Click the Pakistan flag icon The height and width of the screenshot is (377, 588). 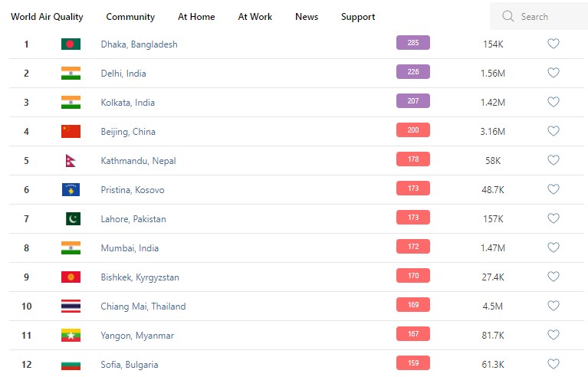[x=71, y=219]
